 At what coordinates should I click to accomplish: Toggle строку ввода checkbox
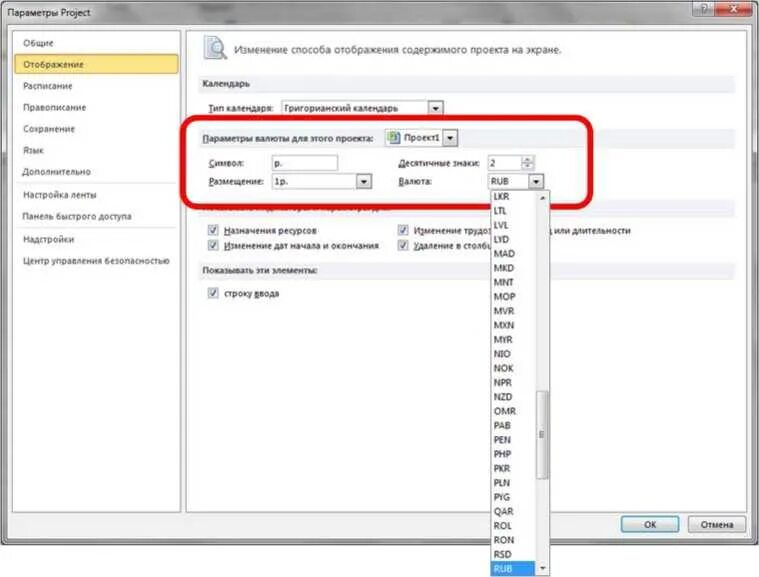[x=213, y=293]
